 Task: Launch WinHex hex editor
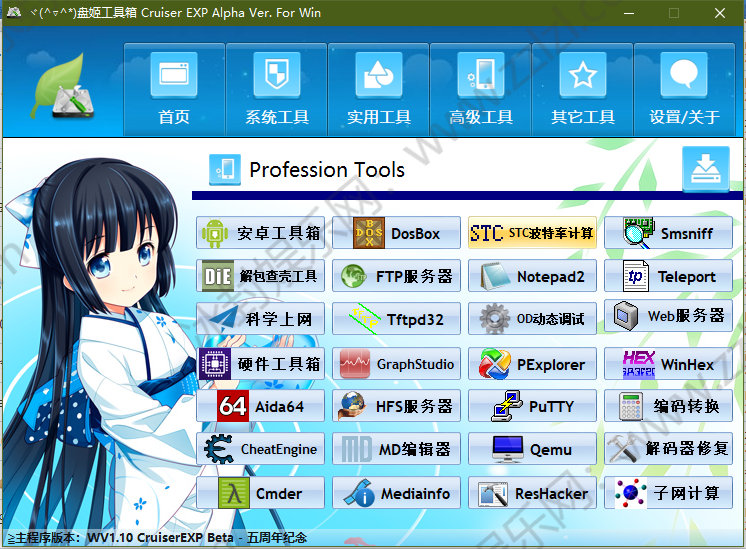(668, 363)
